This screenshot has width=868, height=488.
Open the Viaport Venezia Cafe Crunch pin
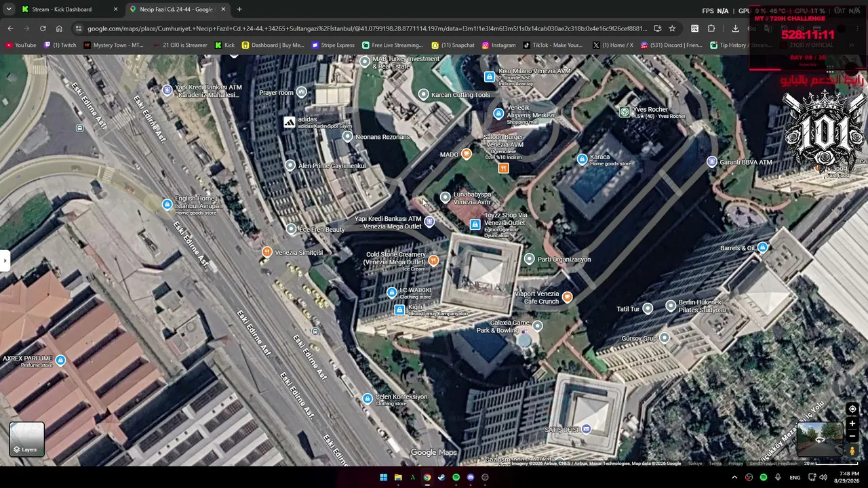click(568, 297)
